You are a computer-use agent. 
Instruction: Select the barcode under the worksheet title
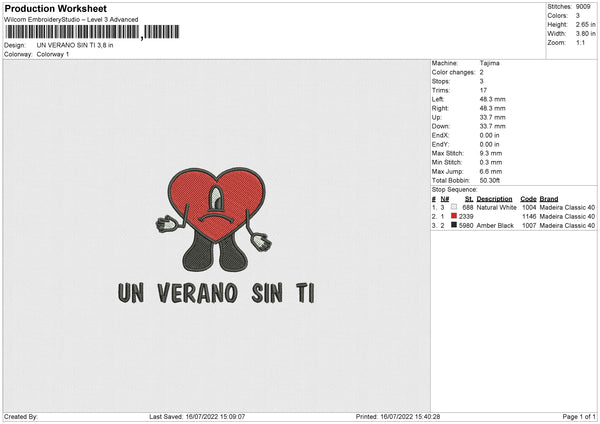click(x=92, y=32)
